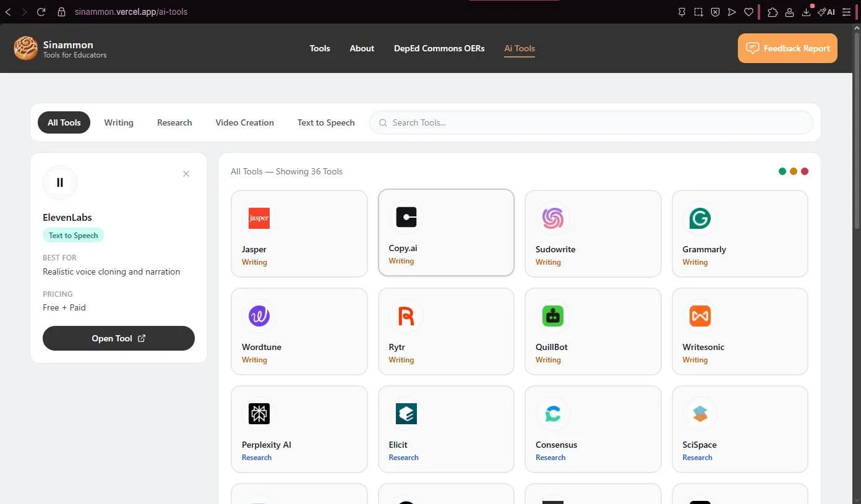The width and height of the screenshot is (861, 504).
Task: Click the Sinammon site title
Action: (x=68, y=45)
